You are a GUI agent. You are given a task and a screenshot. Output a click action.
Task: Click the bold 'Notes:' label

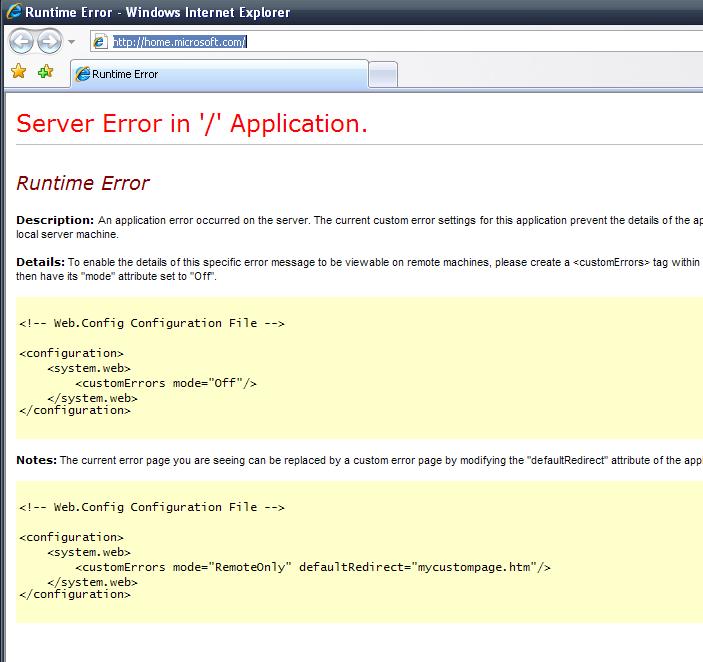[x=36, y=460]
